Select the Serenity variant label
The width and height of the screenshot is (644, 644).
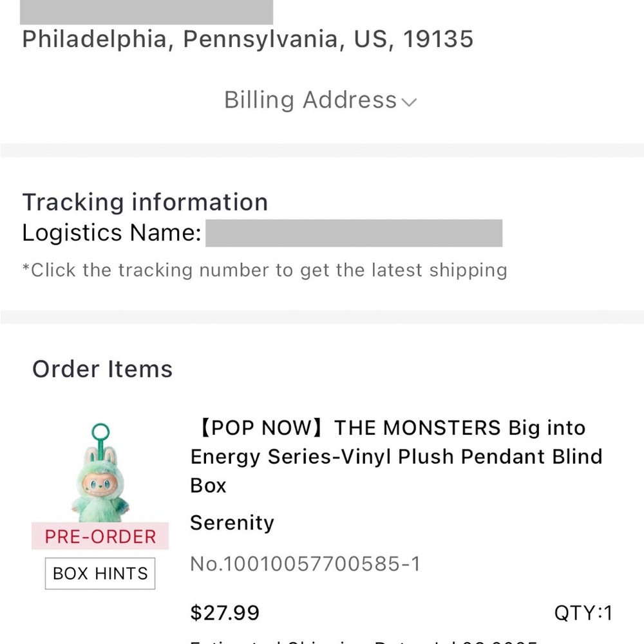232,523
